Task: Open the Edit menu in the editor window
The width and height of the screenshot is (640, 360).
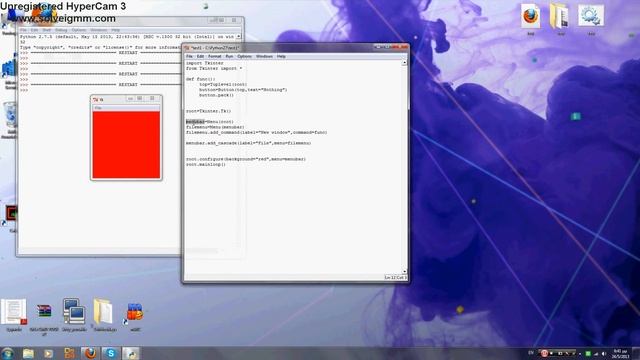Action: (x=200, y=56)
